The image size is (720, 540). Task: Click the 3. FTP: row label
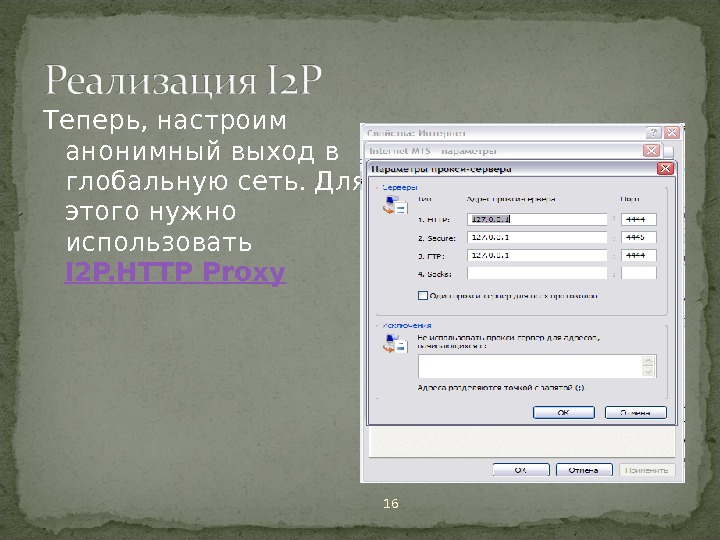coord(431,256)
